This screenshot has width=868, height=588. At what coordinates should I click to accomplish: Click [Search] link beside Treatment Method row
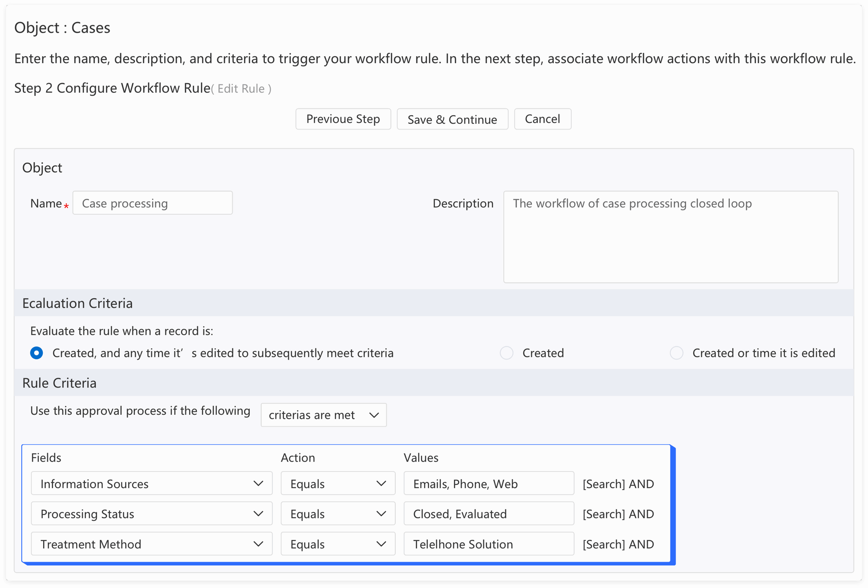(604, 544)
